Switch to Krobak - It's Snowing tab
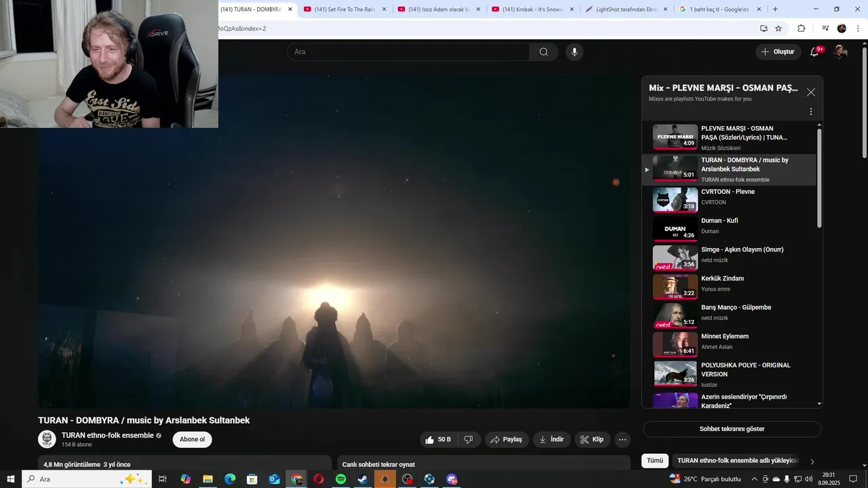 [533, 9]
